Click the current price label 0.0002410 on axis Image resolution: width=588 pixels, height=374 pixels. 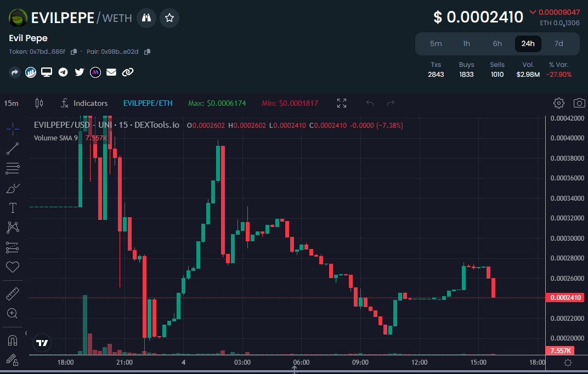tap(565, 298)
